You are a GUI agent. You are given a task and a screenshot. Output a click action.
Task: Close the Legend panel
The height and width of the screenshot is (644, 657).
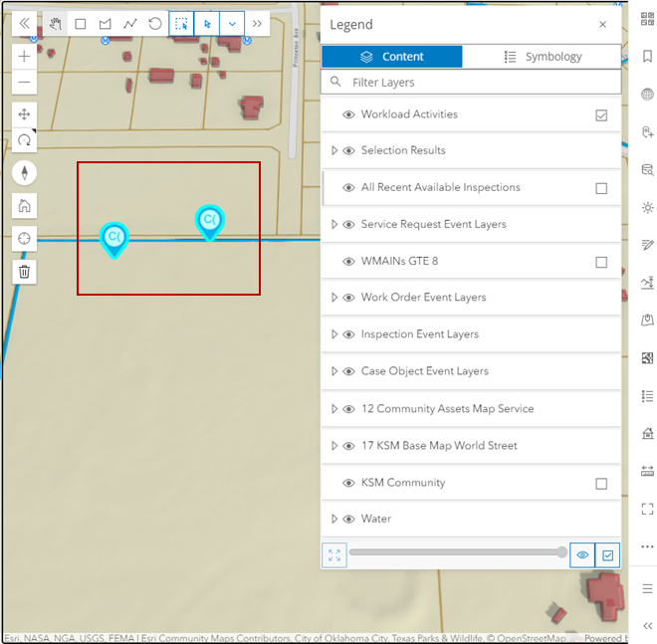[x=602, y=25]
